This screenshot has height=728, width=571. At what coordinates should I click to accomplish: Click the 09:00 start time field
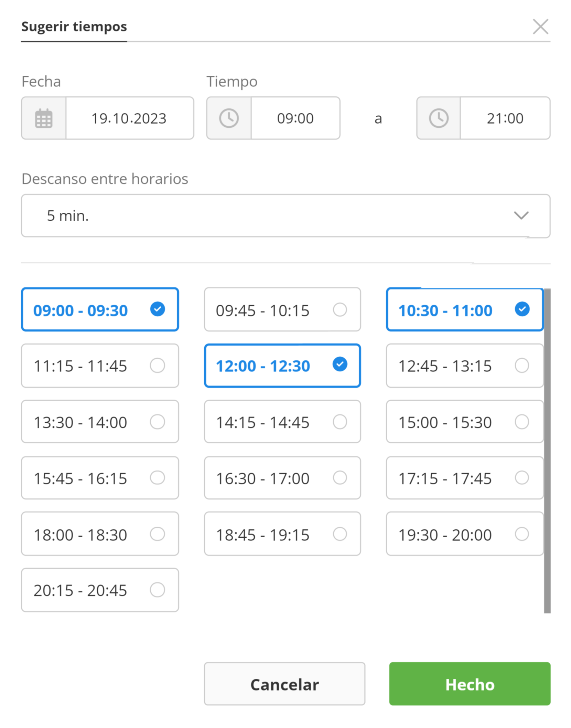(295, 118)
